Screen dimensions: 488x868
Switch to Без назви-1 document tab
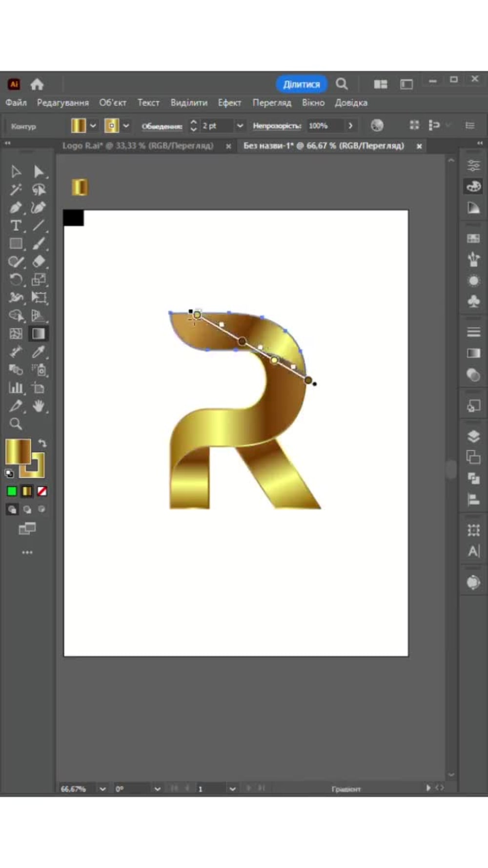coord(324,145)
